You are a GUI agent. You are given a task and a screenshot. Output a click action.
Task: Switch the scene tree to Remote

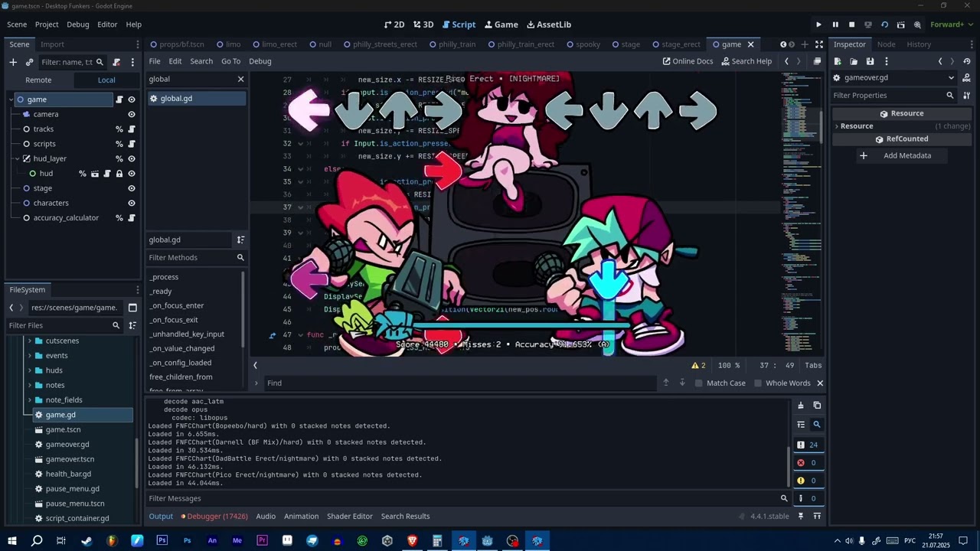click(x=38, y=80)
